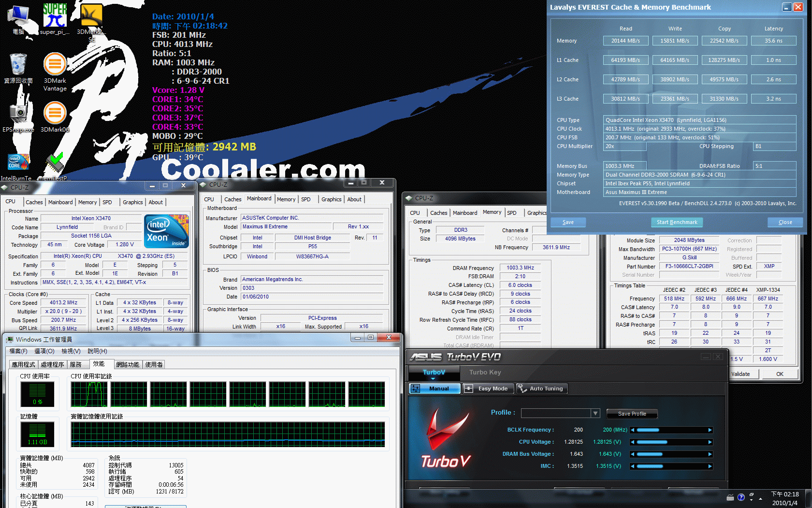Click the 'Intel Xeon X3470' name field in CPU-Z
This screenshot has height=508, width=812.
91,219
